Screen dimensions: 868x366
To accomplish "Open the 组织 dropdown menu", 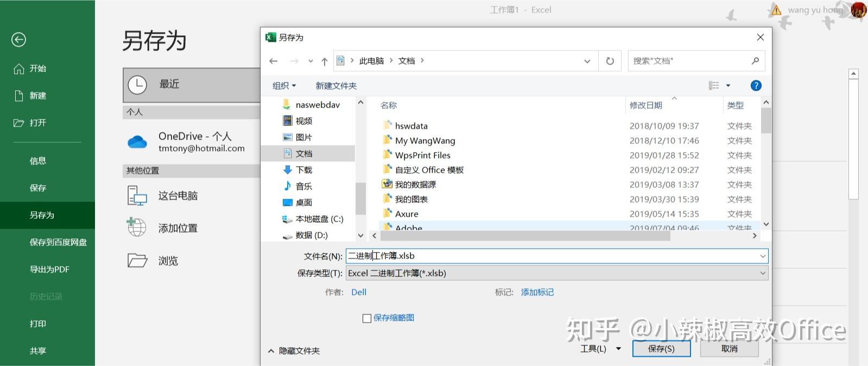I will pyautogui.click(x=284, y=86).
